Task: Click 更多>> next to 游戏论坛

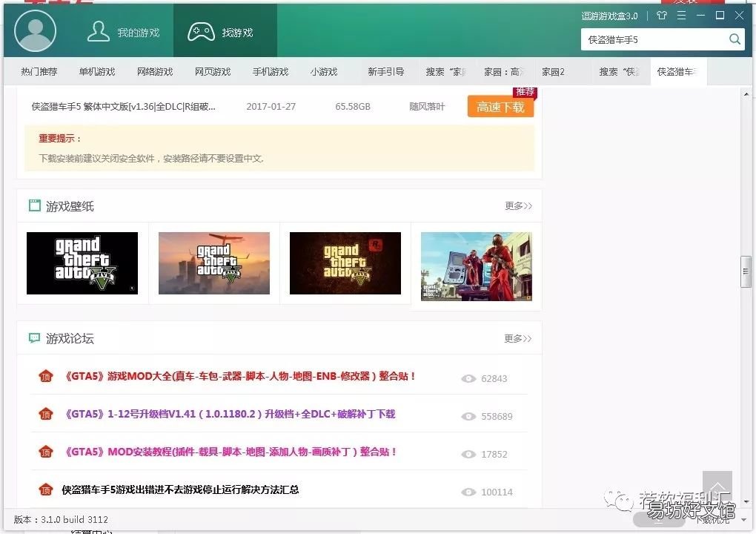Action: coord(518,338)
